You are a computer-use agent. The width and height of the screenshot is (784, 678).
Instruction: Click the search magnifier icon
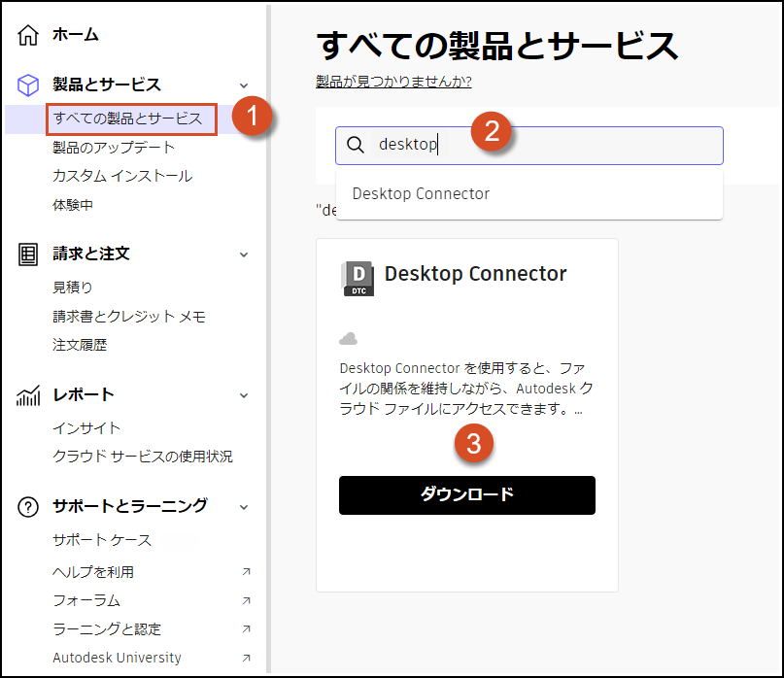click(356, 145)
